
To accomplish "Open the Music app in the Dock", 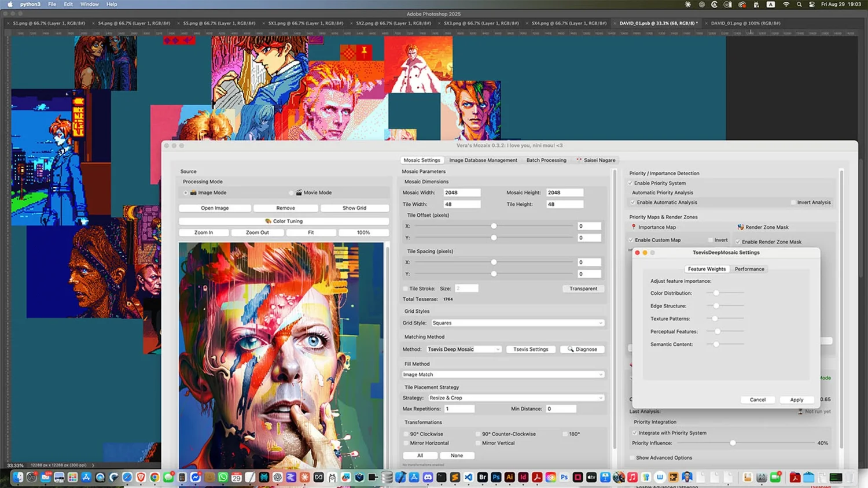I will pyautogui.click(x=632, y=477).
